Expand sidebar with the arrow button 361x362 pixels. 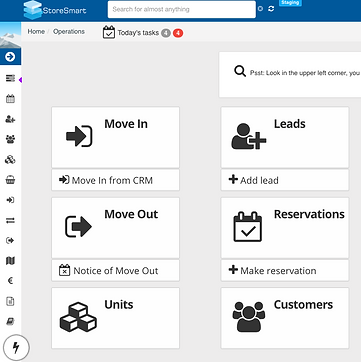point(10,57)
